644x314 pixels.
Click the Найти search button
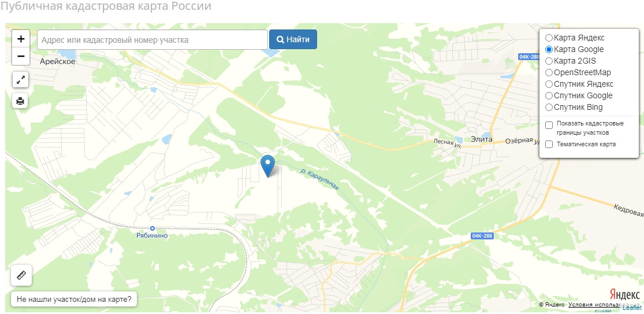point(293,39)
